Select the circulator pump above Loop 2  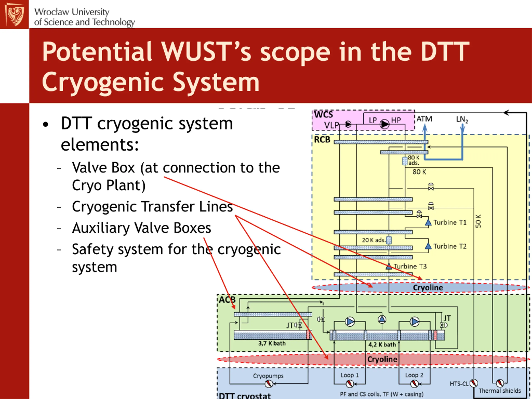(x=415, y=321)
